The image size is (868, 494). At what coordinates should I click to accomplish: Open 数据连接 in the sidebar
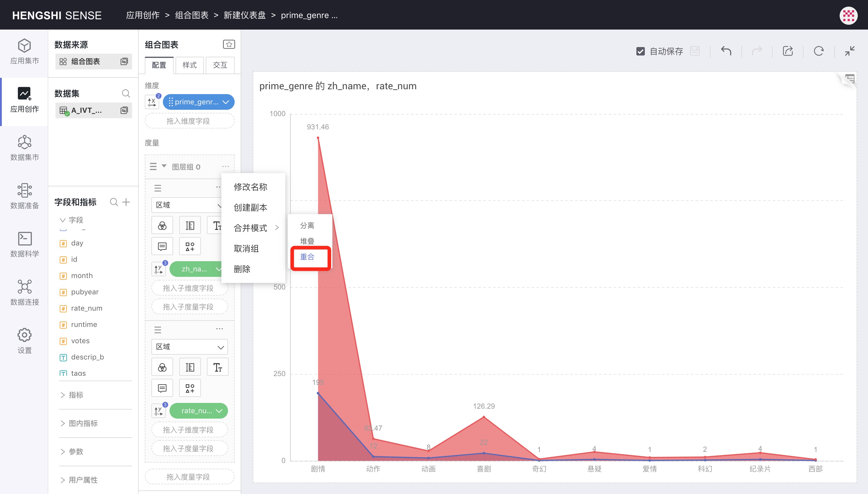tap(24, 293)
